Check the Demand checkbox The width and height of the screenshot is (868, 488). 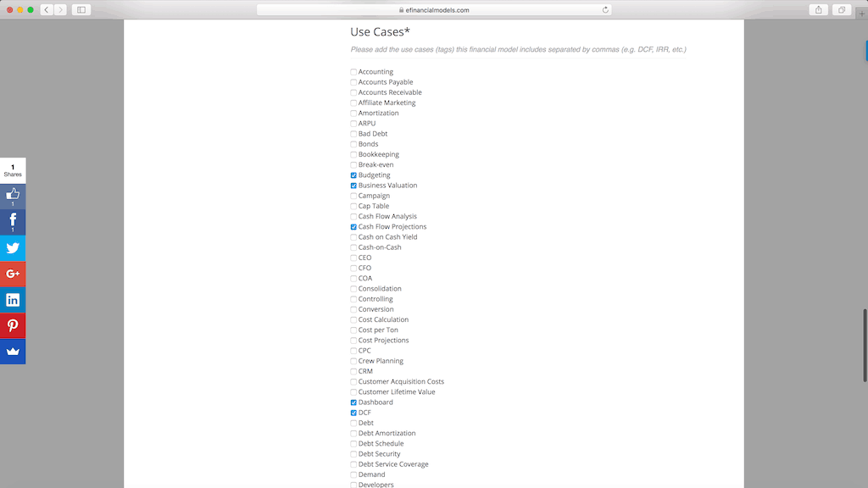click(353, 474)
